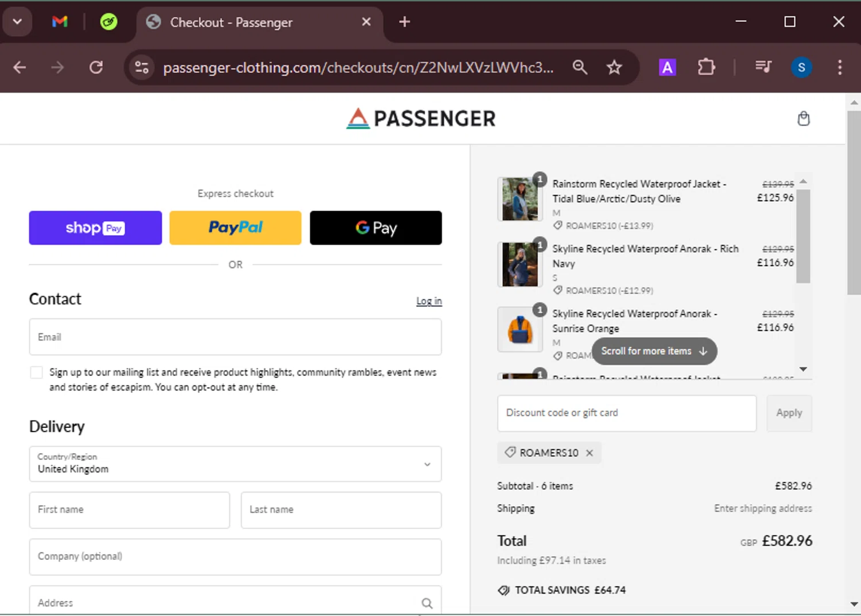Viewport: 861px width, 616px height.
Task: Click the Subtotal · 6 items label
Action: (535, 486)
